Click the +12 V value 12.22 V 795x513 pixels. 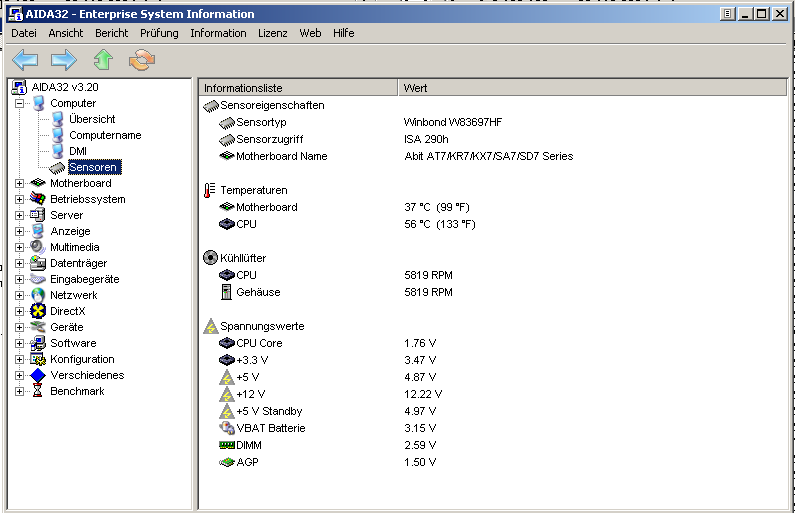tap(423, 394)
